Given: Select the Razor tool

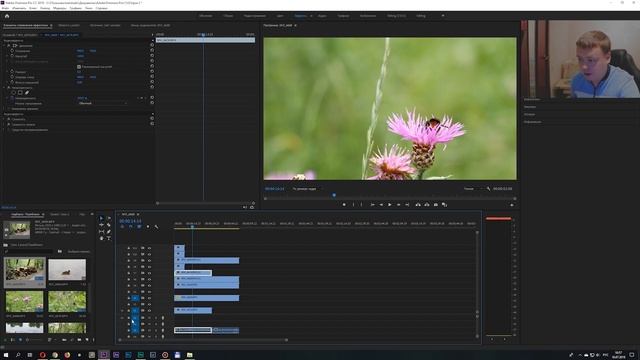Looking at the screenshot, I should point(109,225).
